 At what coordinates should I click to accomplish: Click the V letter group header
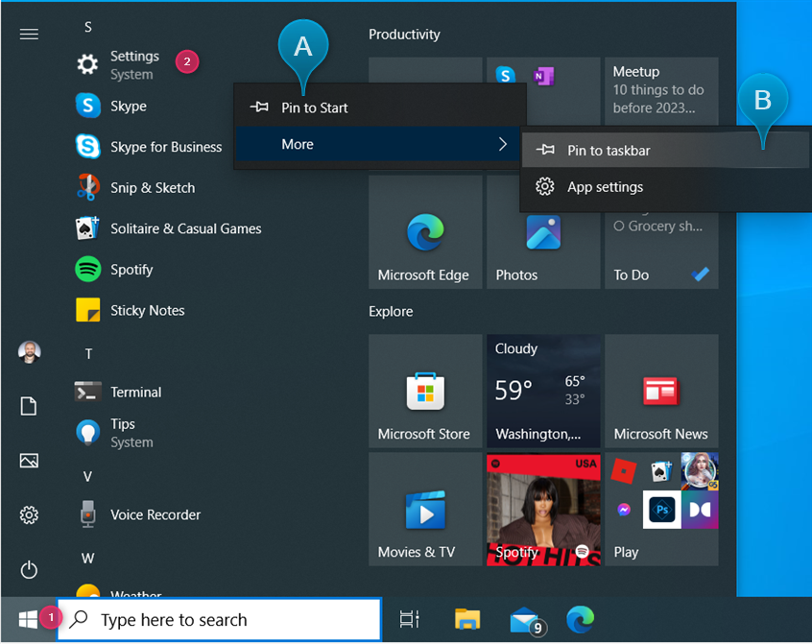[x=87, y=476]
